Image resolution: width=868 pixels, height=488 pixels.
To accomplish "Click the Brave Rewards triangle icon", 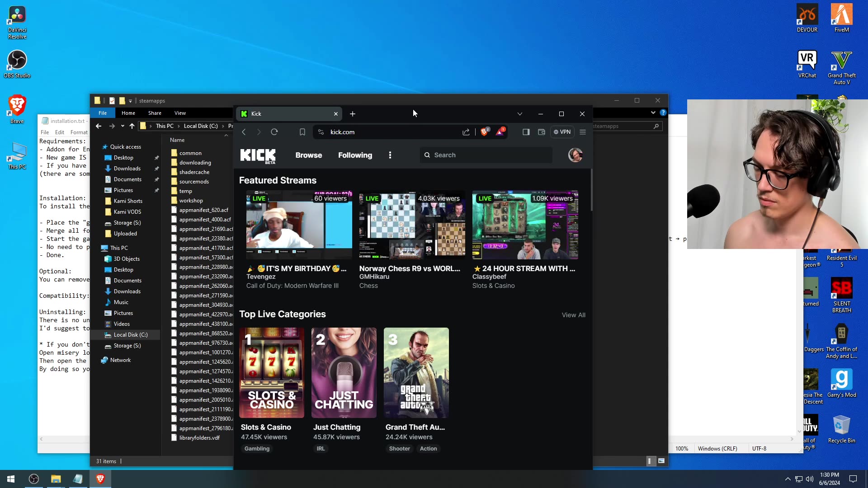I will pos(500,132).
